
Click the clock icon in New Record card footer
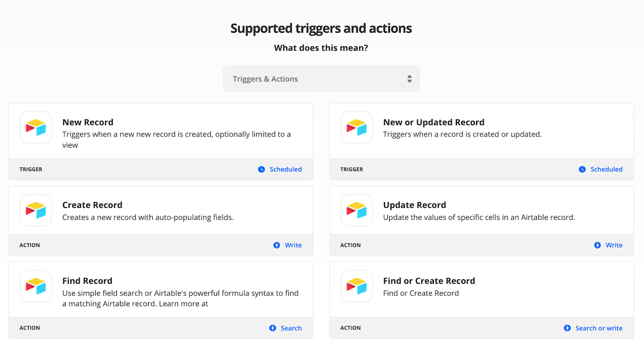tap(261, 169)
